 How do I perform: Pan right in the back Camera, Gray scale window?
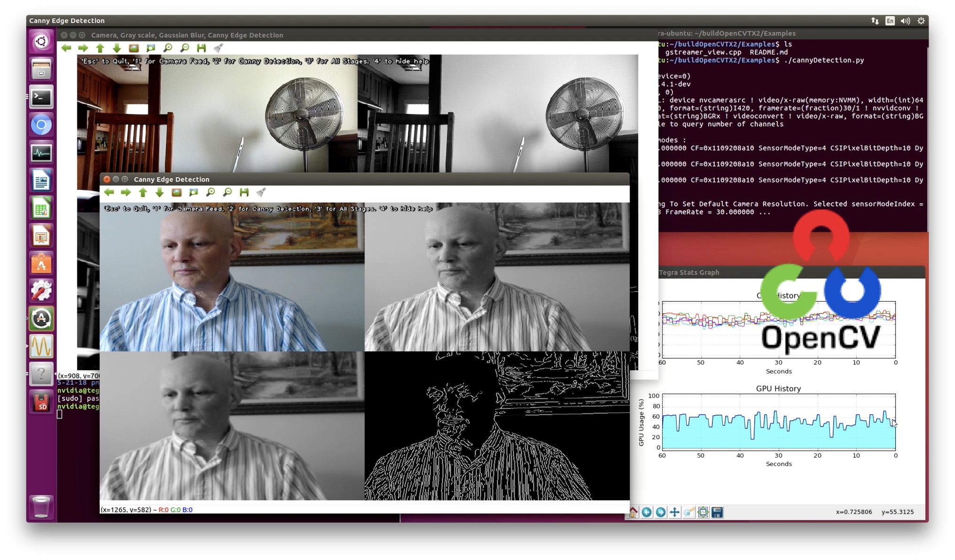[83, 48]
